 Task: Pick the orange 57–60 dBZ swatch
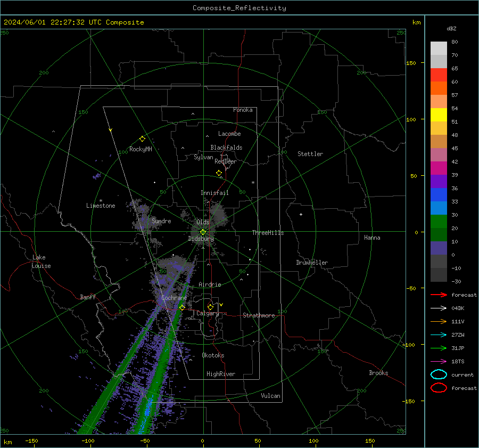click(439, 88)
